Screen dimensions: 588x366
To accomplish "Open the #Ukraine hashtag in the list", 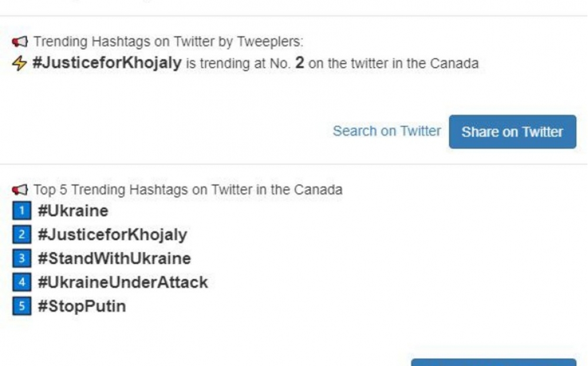I will coord(73,210).
